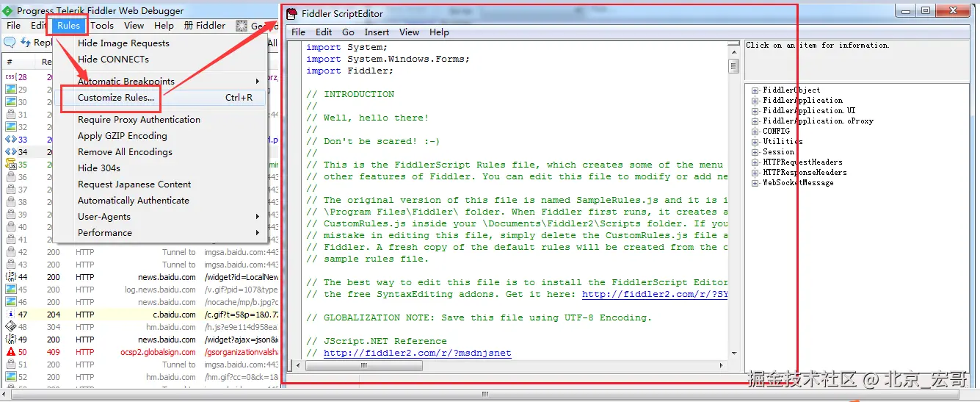
Task: Click the image icon of session 45
Action: tap(11, 290)
